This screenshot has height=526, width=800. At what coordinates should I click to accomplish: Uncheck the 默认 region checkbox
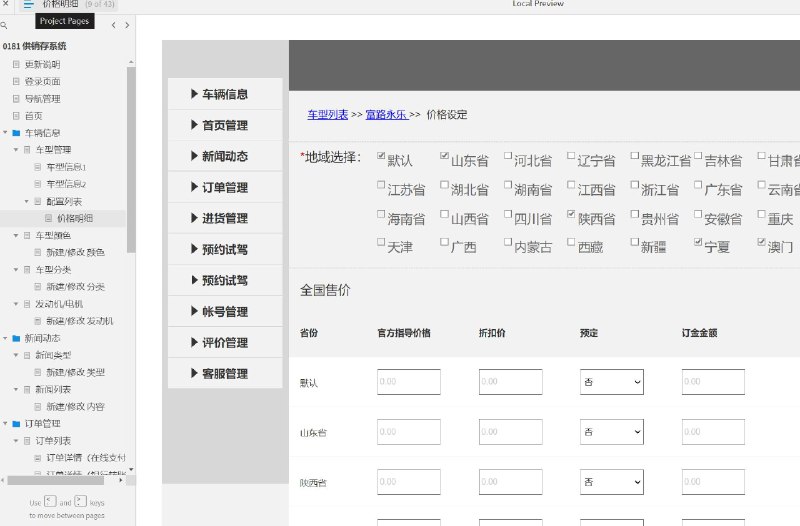pos(381,156)
